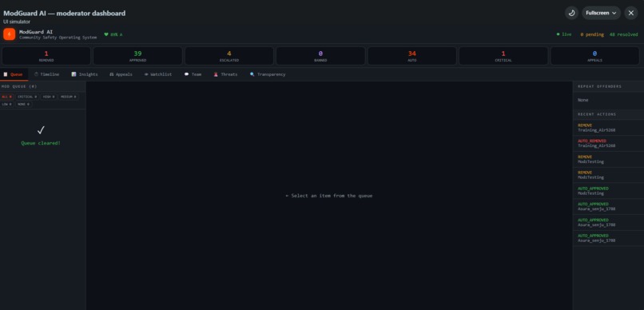Switch to the Appeals tab
Screen dimensions: 644x310
[121, 74]
